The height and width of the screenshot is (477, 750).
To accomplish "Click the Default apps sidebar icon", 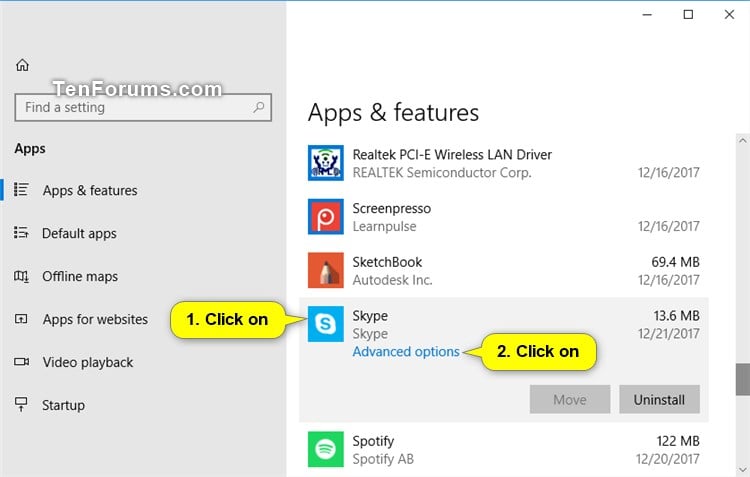I will (21, 233).
